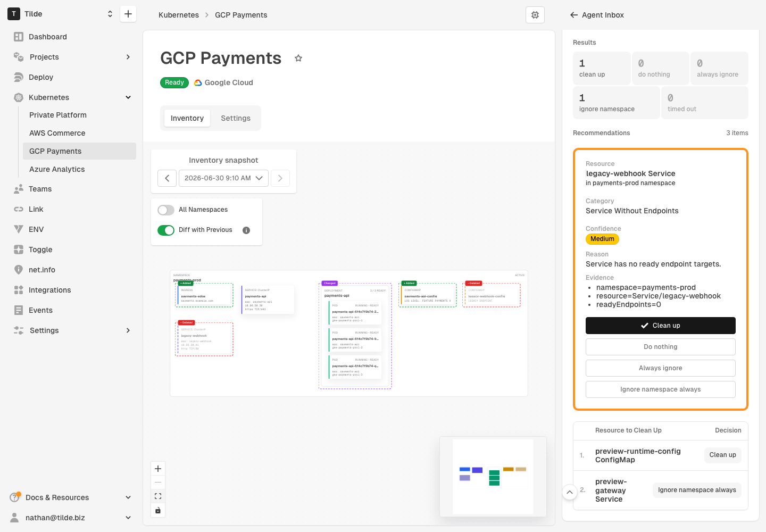Screen dimensions: 766x532
Task: Open the Dashboard icon in sidebar
Action: tap(19, 37)
